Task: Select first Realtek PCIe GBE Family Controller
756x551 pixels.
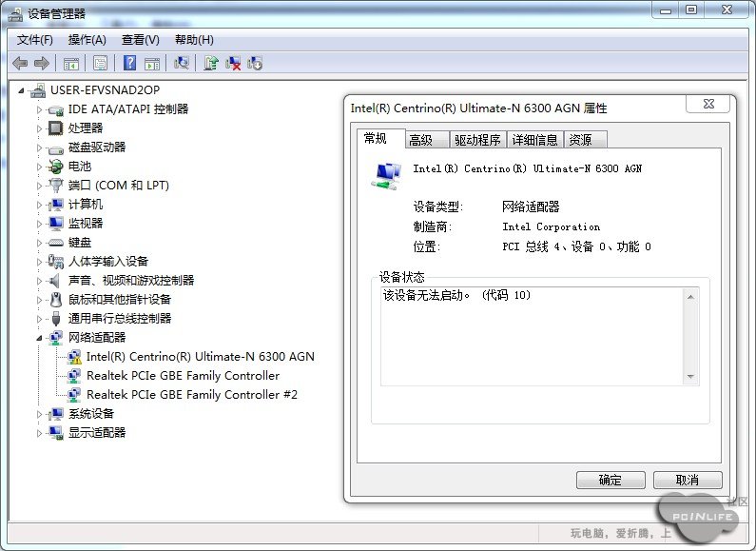Action: tap(183, 376)
